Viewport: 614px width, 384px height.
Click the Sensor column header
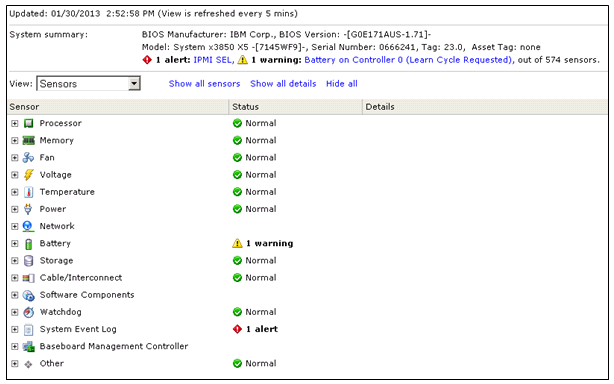tap(118, 107)
